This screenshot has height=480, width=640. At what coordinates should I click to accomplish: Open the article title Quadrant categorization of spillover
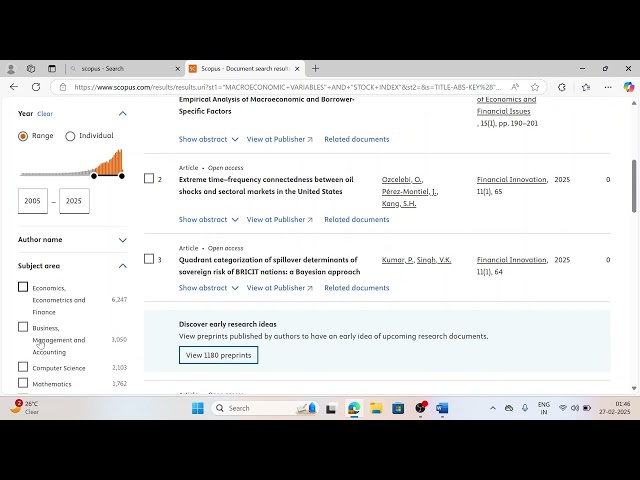[269, 266]
